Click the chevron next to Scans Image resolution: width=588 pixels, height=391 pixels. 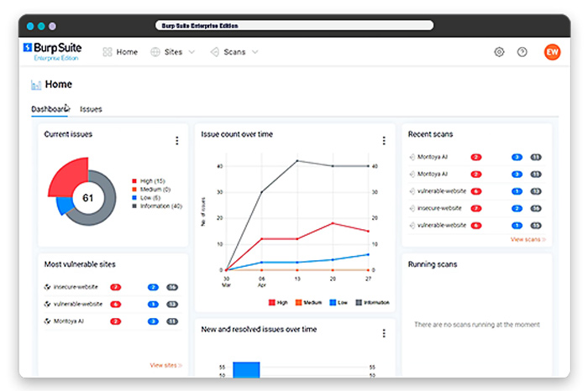pyautogui.click(x=255, y=52)
